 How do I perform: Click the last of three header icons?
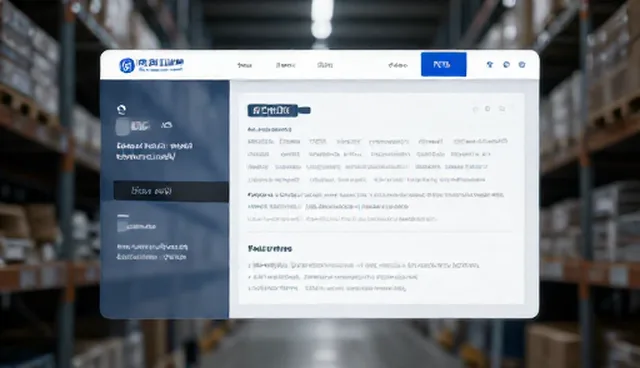(x=522, y=64)
